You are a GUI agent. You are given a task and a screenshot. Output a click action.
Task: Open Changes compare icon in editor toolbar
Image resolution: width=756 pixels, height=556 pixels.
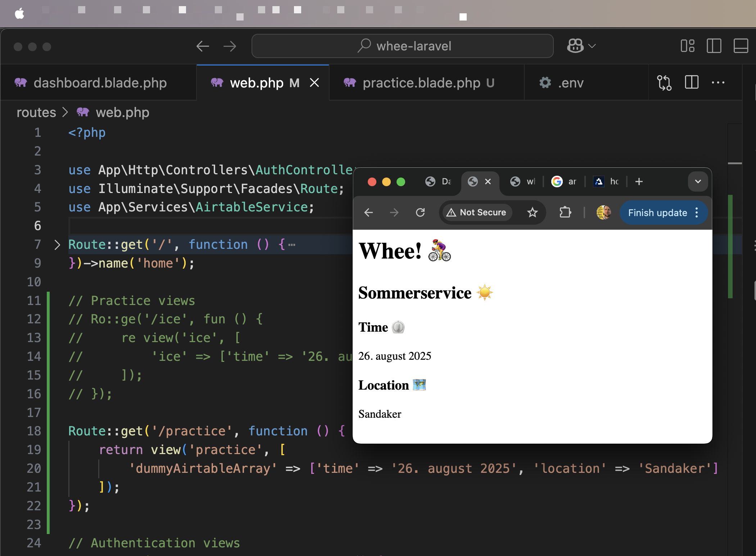(x=664, y=83)
